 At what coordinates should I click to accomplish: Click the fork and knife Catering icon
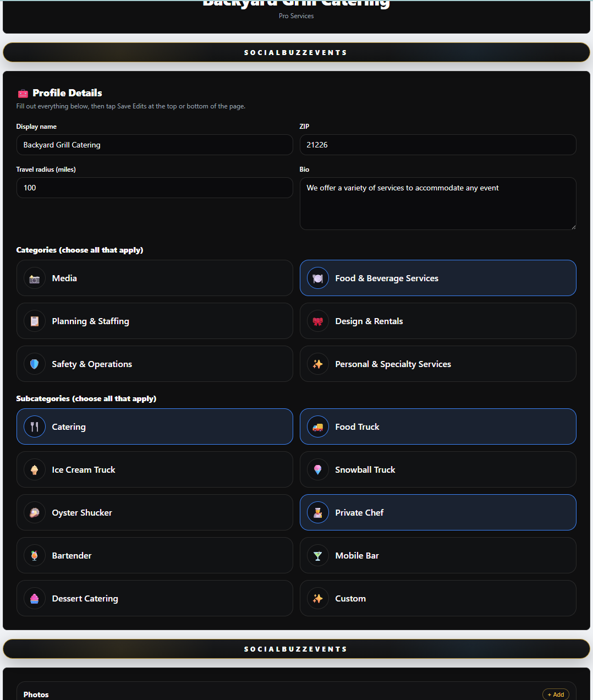[x=35, y=427]
